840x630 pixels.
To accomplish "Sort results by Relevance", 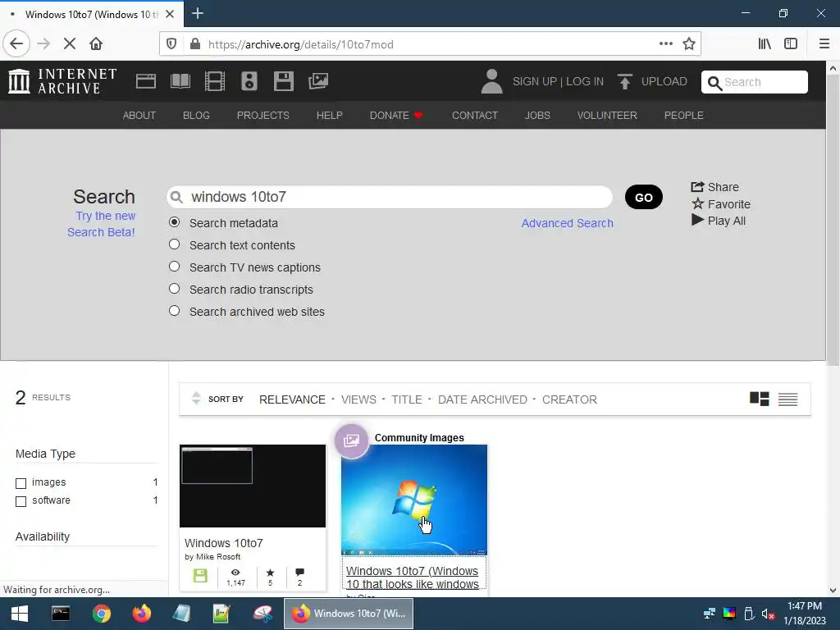I will (292, 399).
